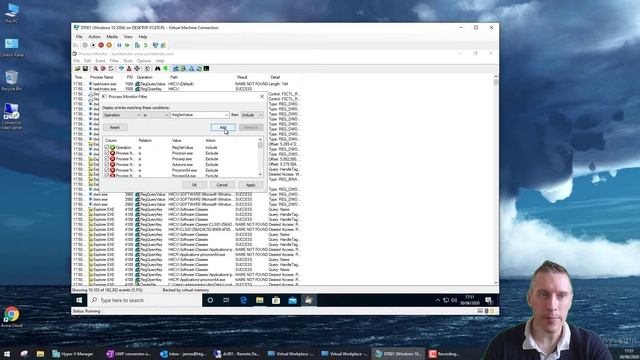Click the Jump To Object green icon
Viewport: 640px width, 360px height.
pos(165,69)
